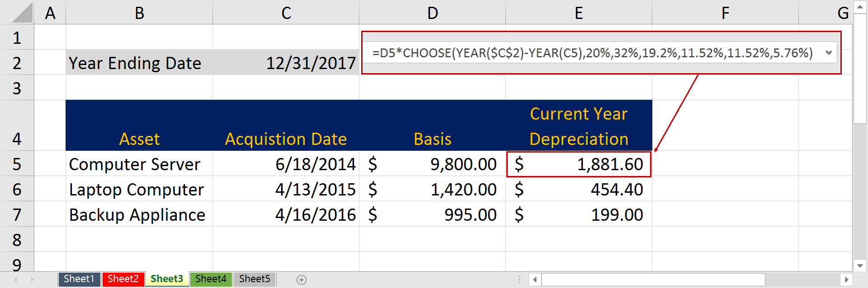Viewport: 868px width, 288px height.
Task: Switch to the Sheet1 tab
Action: coord(79,279)
